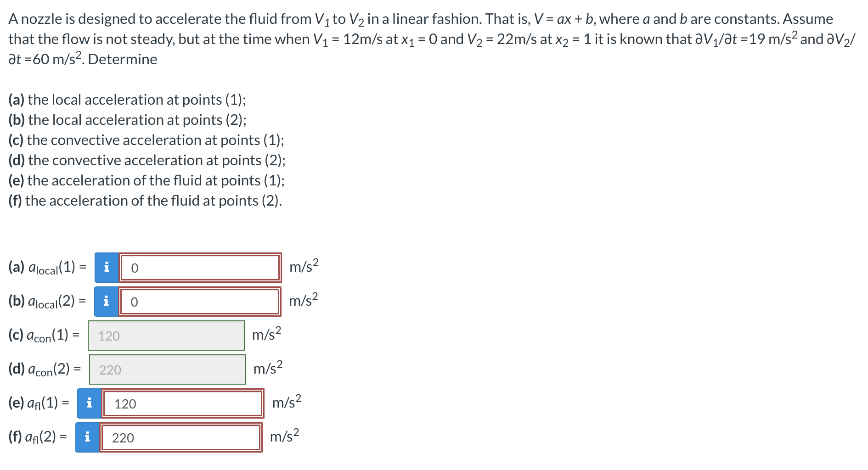Open the info icon beside a_local(1) answer
The width and height of the screenshot is (868, 470).
click(x=107, y=268)
